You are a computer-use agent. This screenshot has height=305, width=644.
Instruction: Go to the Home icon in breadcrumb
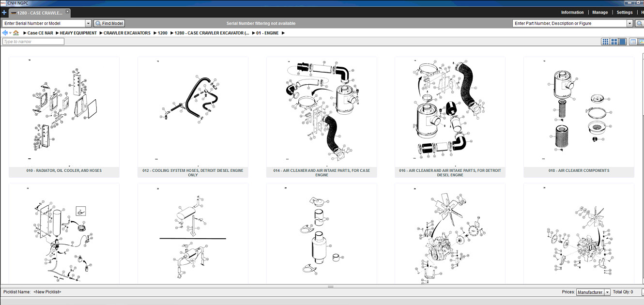click(x=16, y=33)
